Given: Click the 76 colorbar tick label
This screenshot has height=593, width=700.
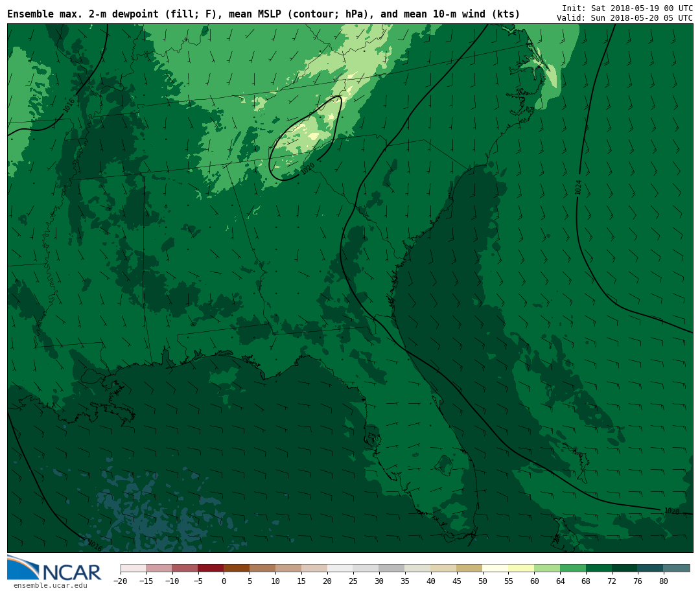Looking at the screenshot, I should point(638,581).
